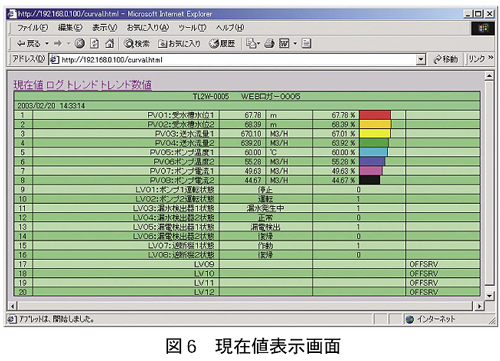Expand the address bar URL dropdown

[x=421, y=60]
